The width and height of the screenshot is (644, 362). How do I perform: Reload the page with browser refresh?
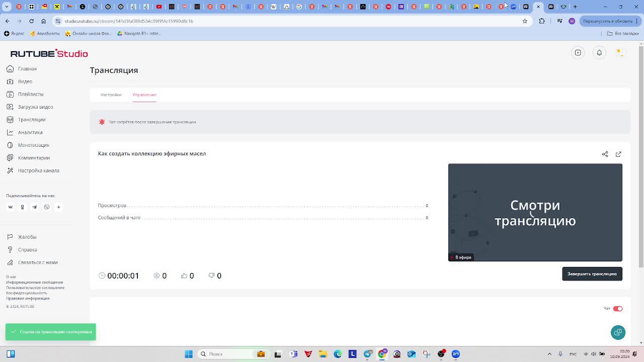click(x=31, y=21)
